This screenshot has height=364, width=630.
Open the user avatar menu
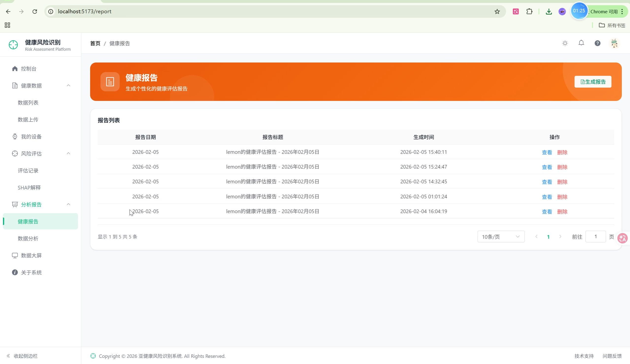click(x=614, y=43)
